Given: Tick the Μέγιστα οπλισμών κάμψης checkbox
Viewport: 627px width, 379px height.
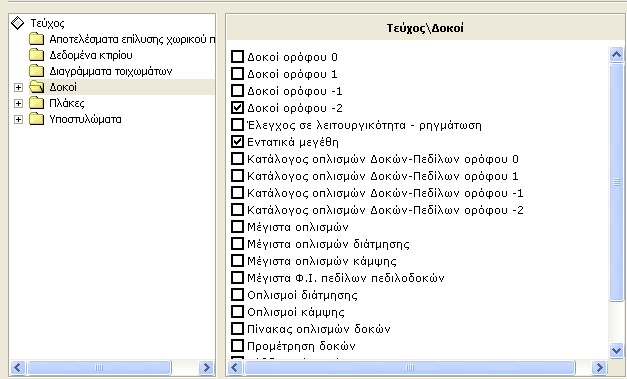Looking at the screenshot, I should tap(238, 261).
